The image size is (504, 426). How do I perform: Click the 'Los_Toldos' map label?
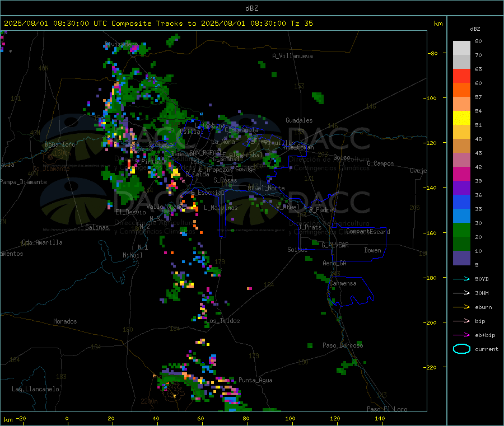click(x=223, y=321)
